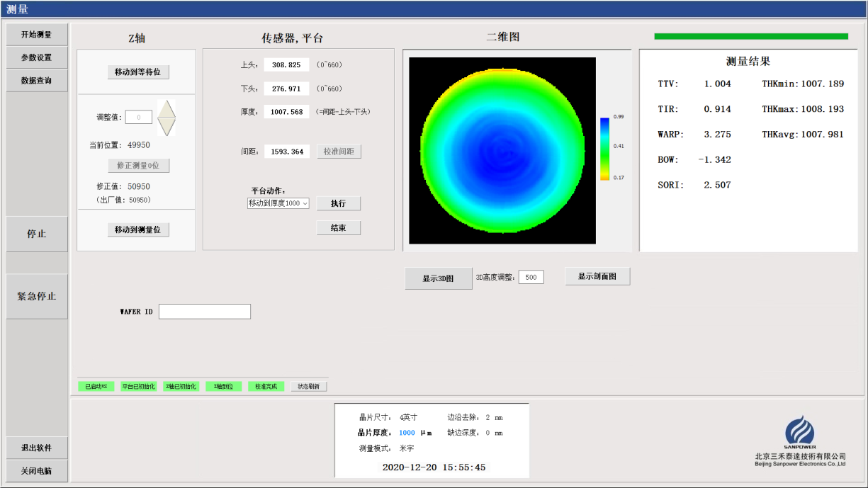
Task: Click the 已启动VS status indicator
Action: click(96, 387)
